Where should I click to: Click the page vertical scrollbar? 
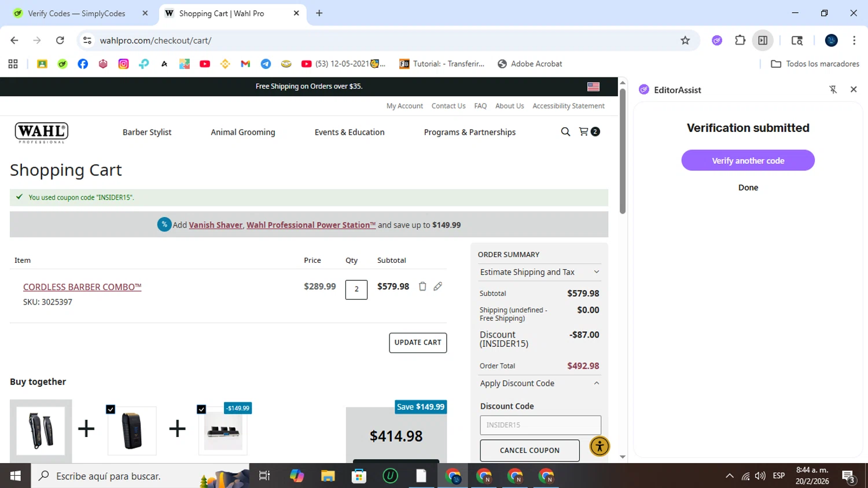[623, 151]
